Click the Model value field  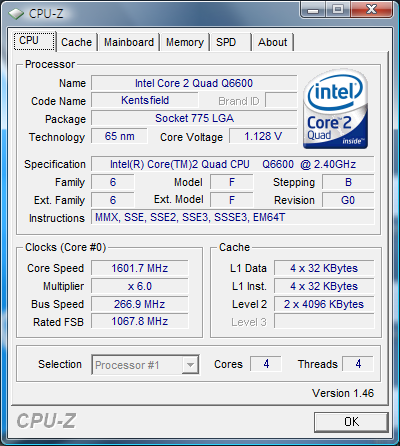pyautogui.click(x=232, y=182)
